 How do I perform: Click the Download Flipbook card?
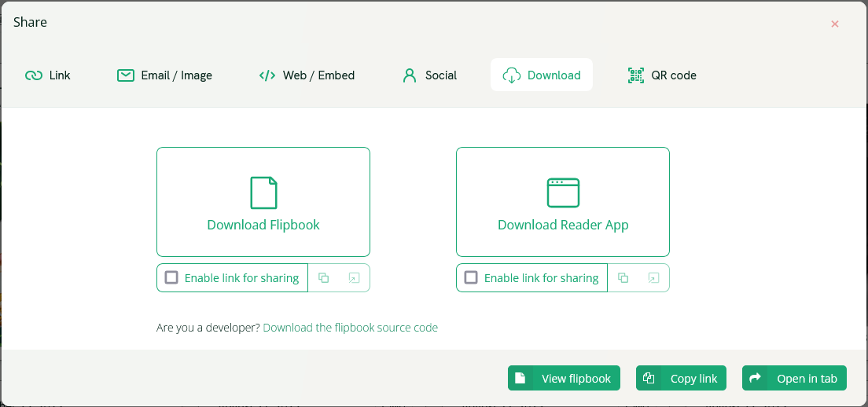click(263, 202)
